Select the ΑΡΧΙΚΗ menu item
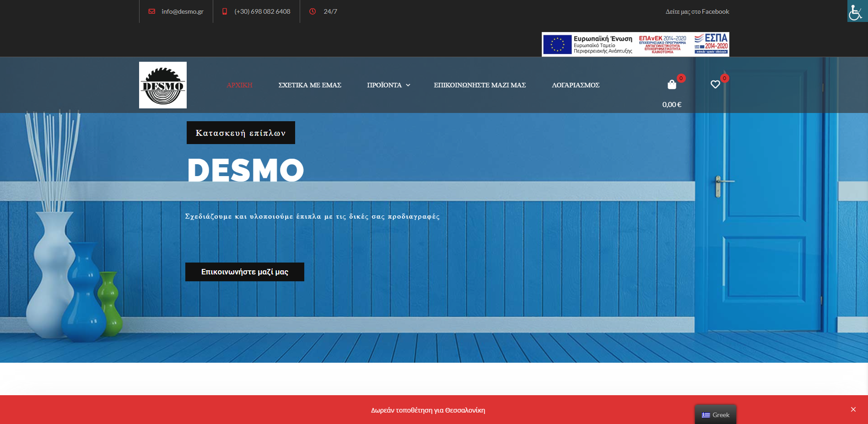Screen dimensions: 868x424 pos(239,85)
